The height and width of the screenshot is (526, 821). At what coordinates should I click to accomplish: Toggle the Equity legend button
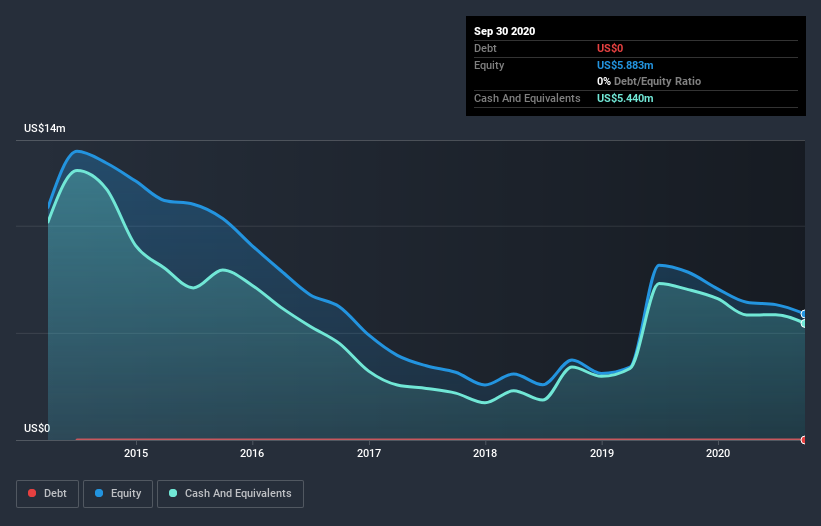click(118, 494)
